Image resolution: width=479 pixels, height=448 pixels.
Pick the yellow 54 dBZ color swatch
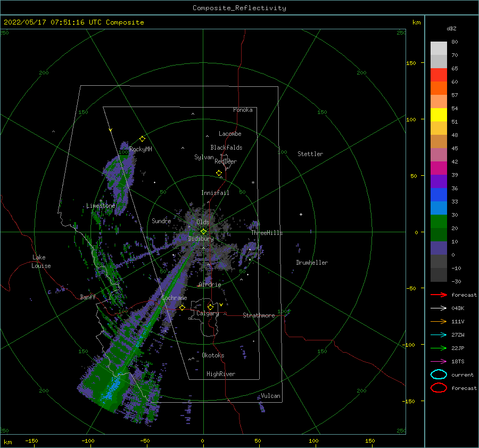click(x=439, y=115)
